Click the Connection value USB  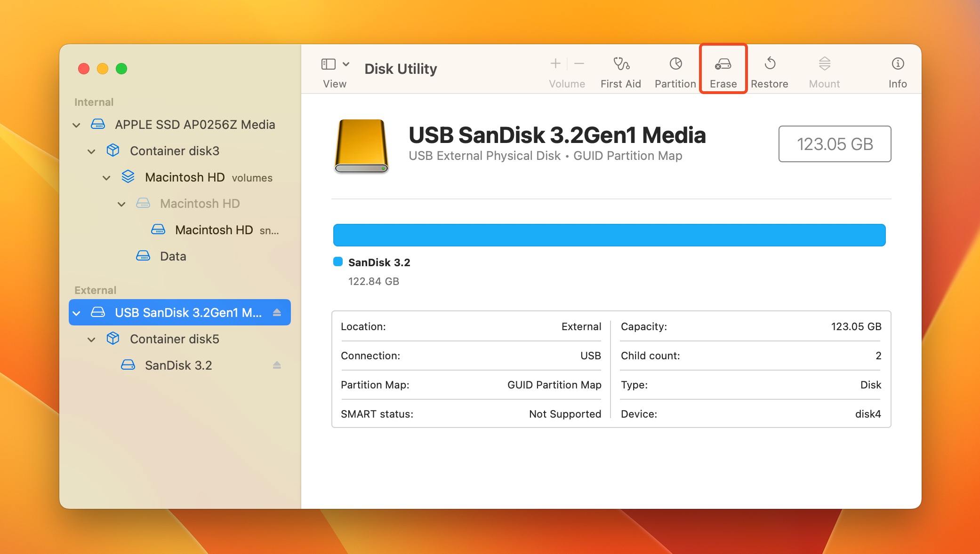point(590,356)
